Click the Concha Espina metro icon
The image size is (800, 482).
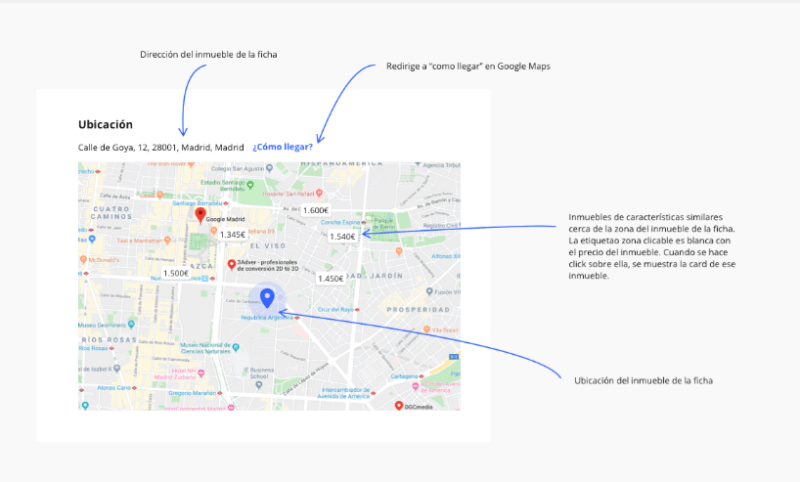(x=364, y=222)
